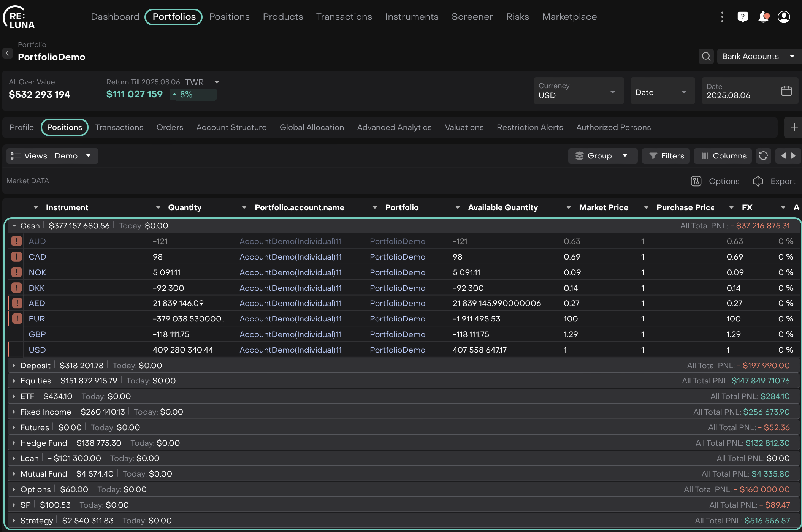Viewport: 802px width, 532px height.
Task: Collapse the Cash group
Action: coord(14,226)
